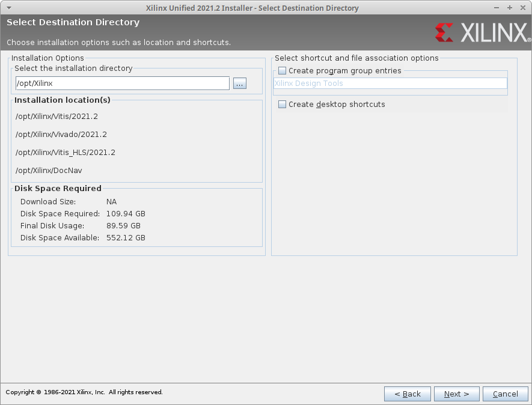Click the Xilinx logo in header
532x405 pixels.
480,32
